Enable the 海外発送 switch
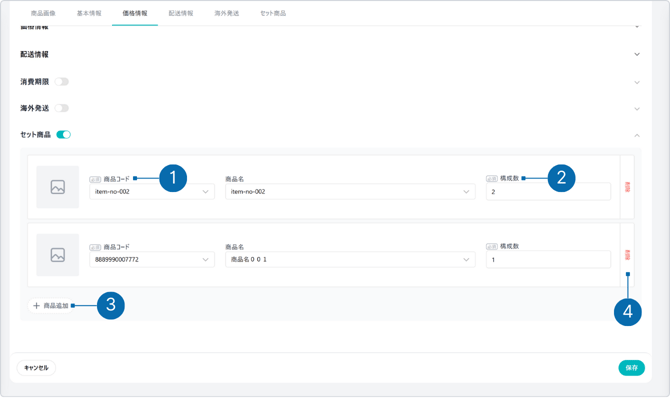The image size is (670, 401). click(x=62, y=108)
